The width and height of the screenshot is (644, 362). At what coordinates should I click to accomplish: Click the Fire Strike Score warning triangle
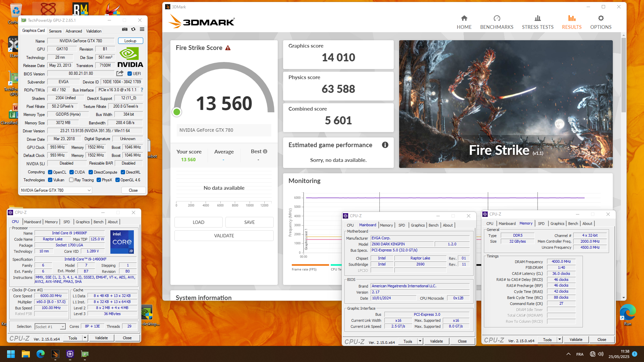point(228,48)
